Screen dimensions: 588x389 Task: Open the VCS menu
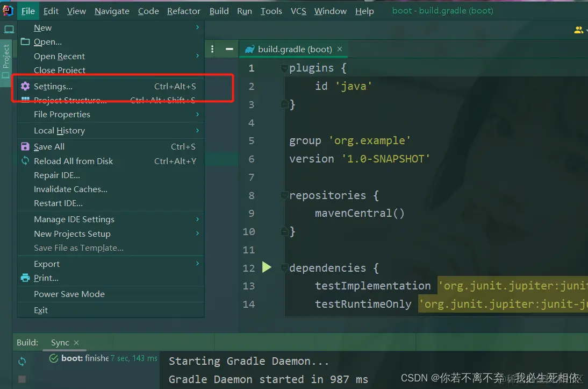(x=298, y=11)
